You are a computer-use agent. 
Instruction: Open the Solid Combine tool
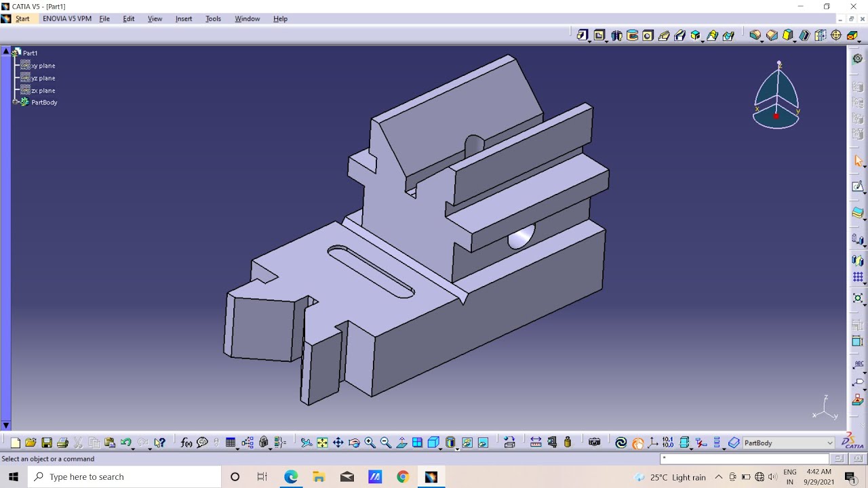[696, 35]
